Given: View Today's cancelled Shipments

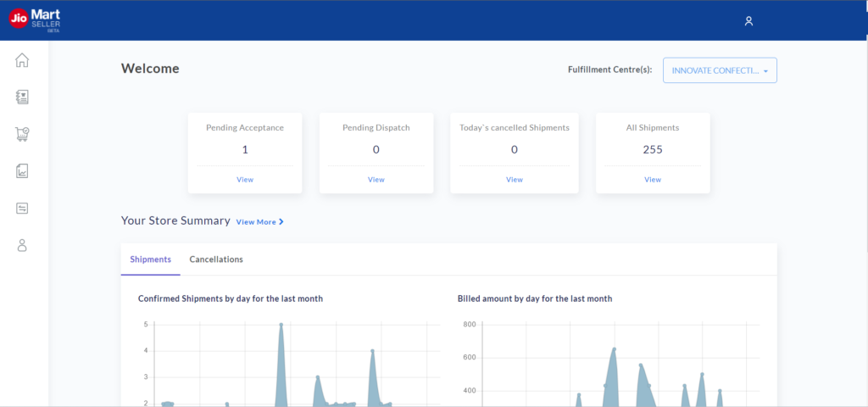Looking at the screenshot, I should coord(515,180).
